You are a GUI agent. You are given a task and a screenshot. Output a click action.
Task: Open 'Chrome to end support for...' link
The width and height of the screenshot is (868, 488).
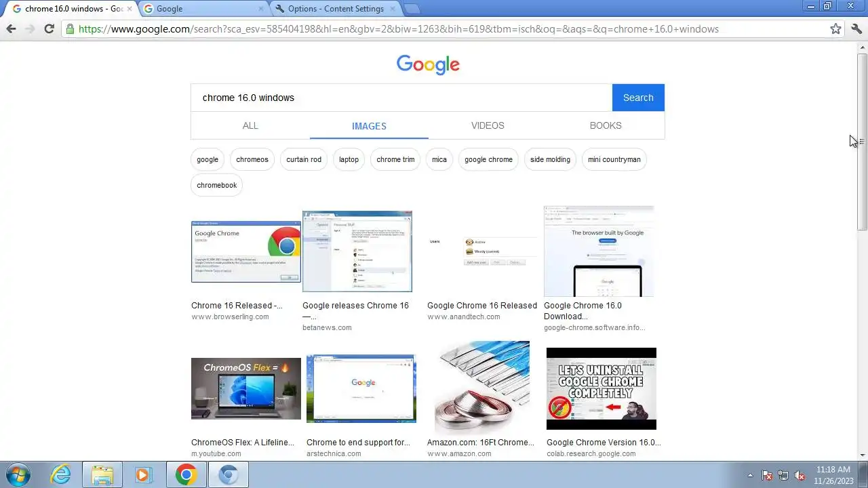pyautogui.click(x=358, y=443)
